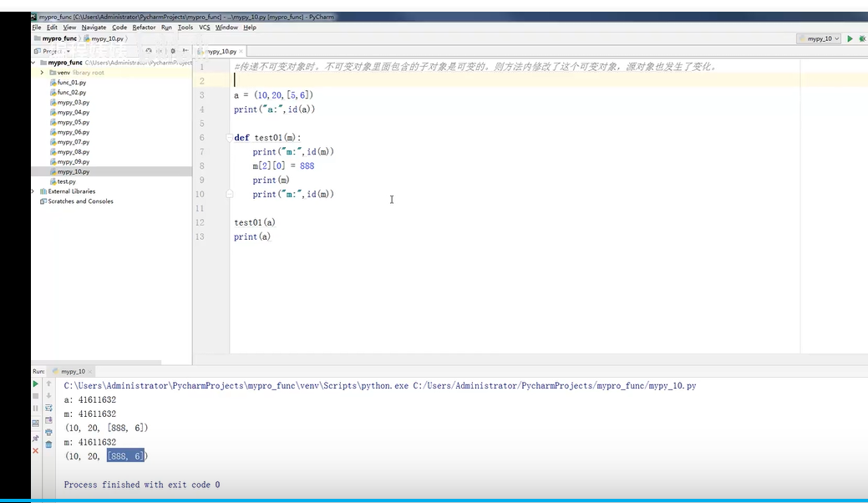Click the fold end marker at line 10
Image resolution: width=868 pixels, height=503 pixels.
point(229,194)
